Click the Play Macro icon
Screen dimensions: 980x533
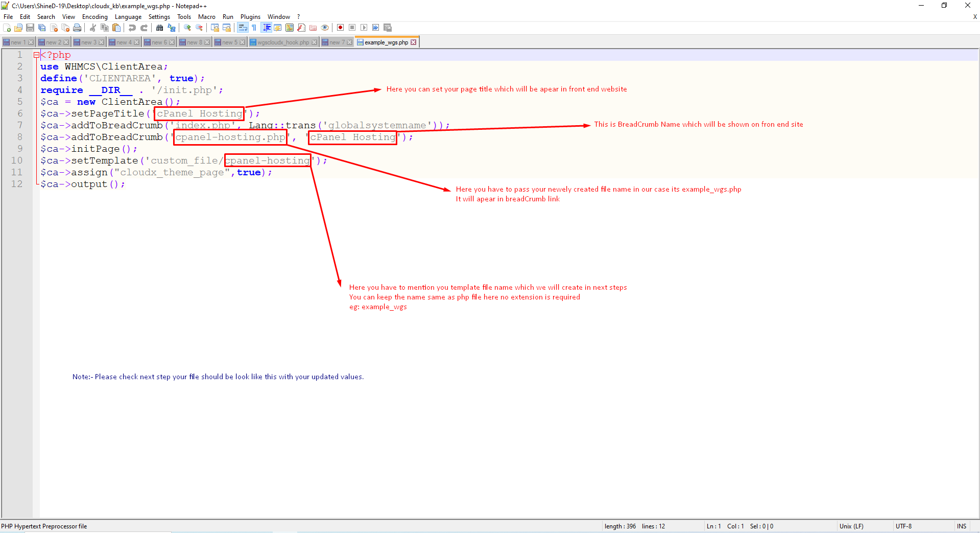point(364,28)
